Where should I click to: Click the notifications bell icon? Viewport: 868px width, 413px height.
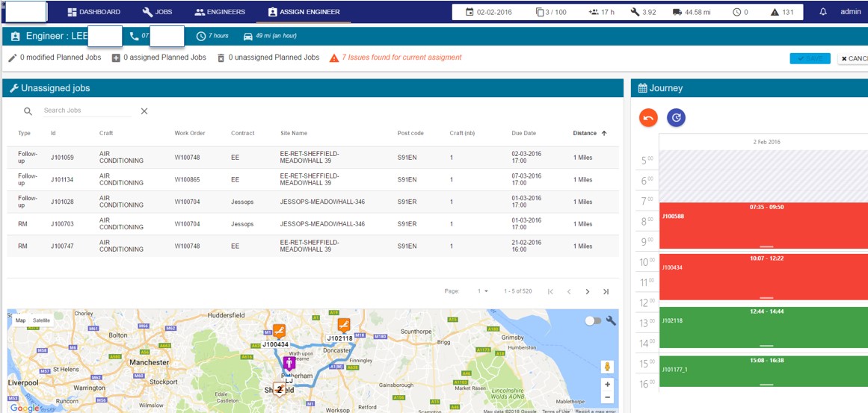point(823,12)
